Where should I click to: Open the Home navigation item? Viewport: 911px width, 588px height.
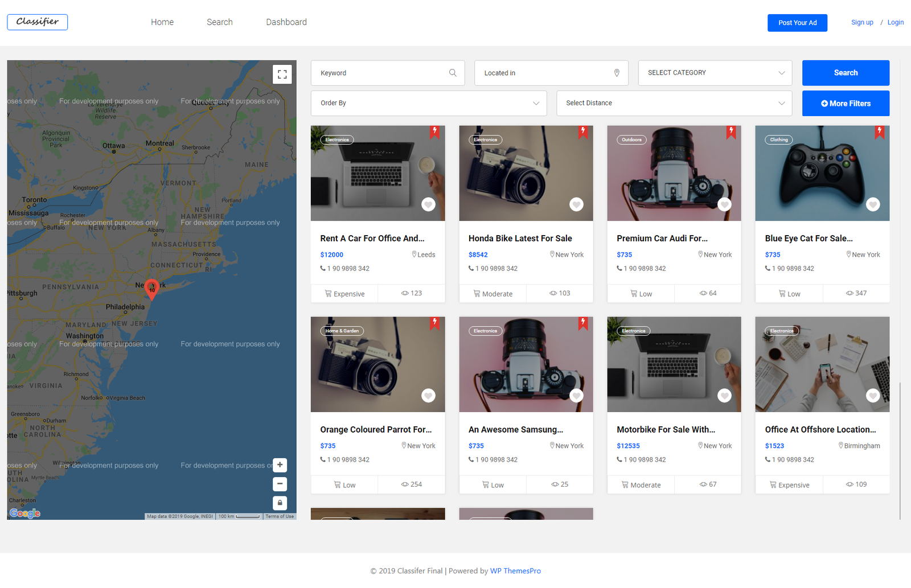pos(162,22)
